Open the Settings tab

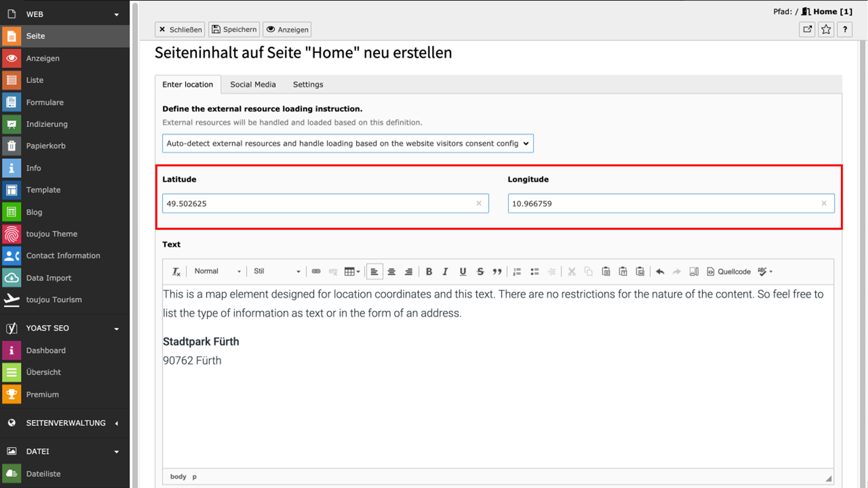(x=308, y=84)
